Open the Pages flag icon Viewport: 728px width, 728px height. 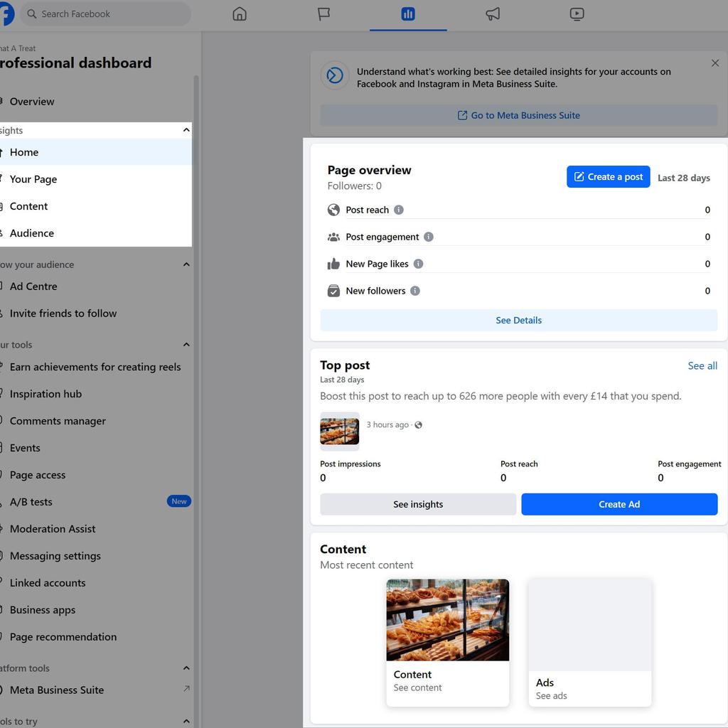[323, 14]
